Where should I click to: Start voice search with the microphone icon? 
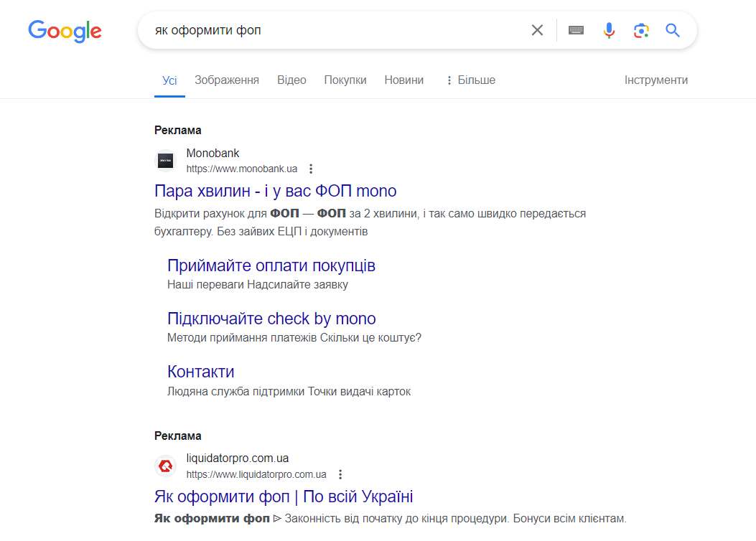click(608, 30)
